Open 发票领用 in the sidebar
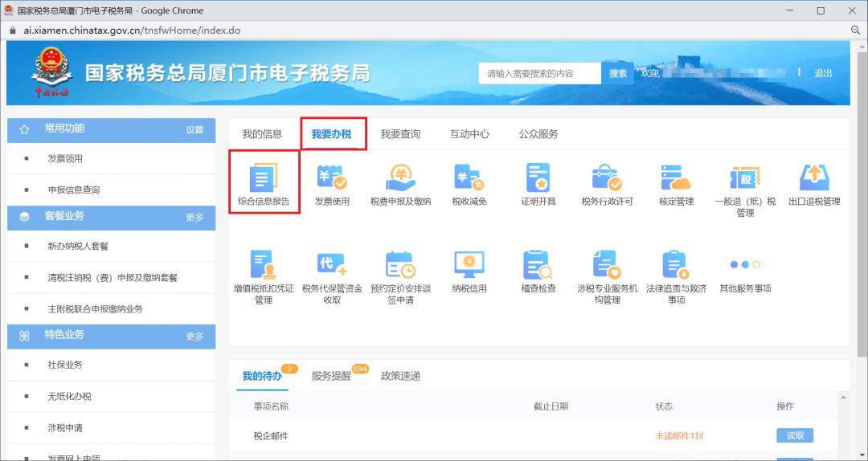The image size is (868, 461). [x=65, y=159]
